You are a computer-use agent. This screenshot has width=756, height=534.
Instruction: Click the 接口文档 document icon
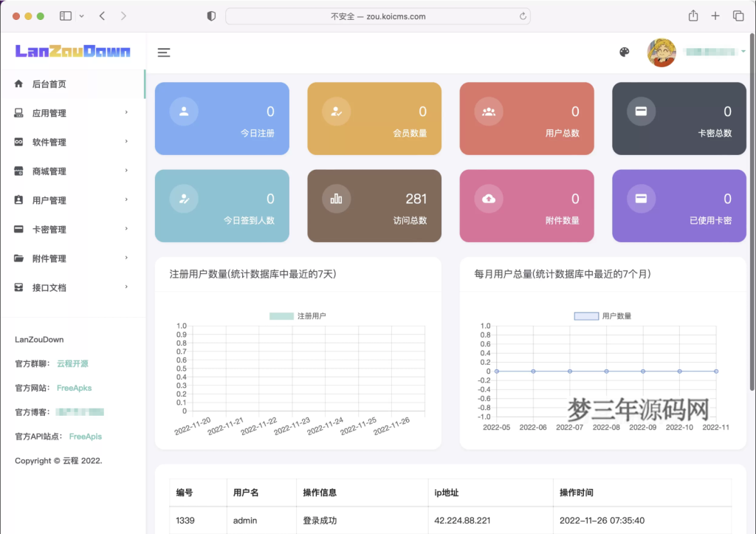click(18, 287)
